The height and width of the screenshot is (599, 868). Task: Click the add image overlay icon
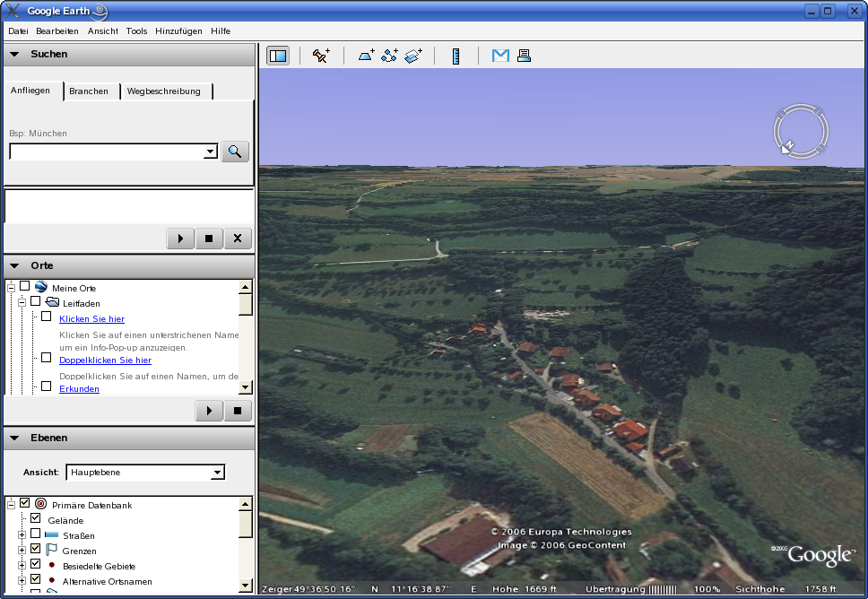pos(412,56)
